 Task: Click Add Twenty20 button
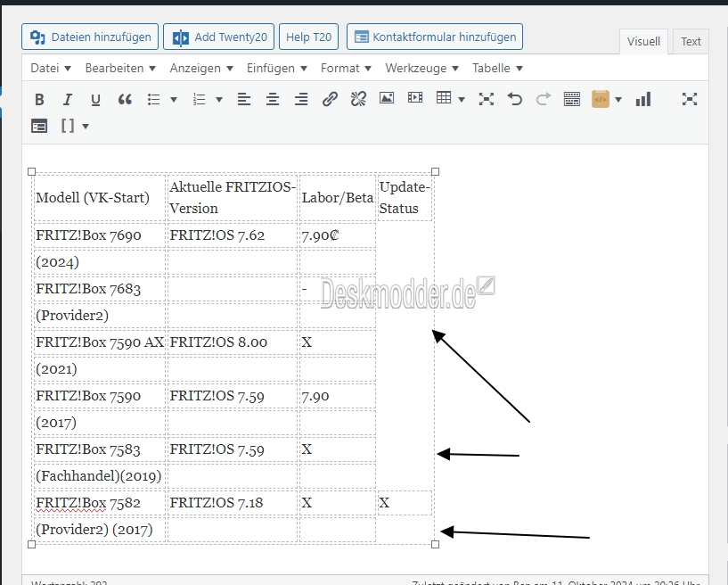218,37
